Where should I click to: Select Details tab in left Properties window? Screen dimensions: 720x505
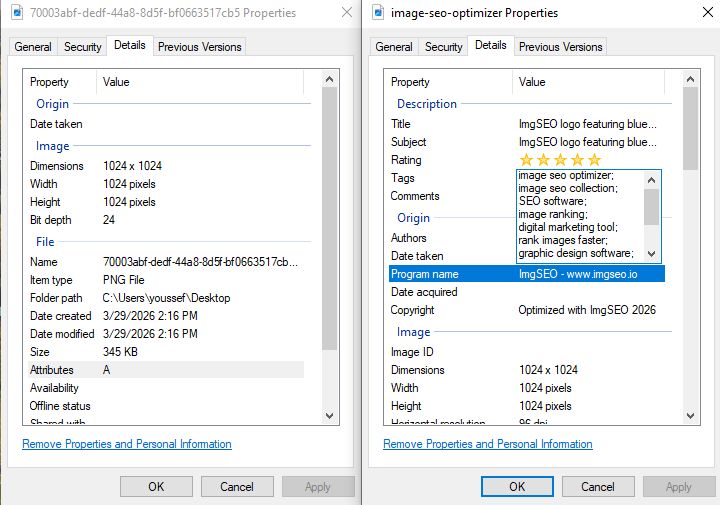130,45
